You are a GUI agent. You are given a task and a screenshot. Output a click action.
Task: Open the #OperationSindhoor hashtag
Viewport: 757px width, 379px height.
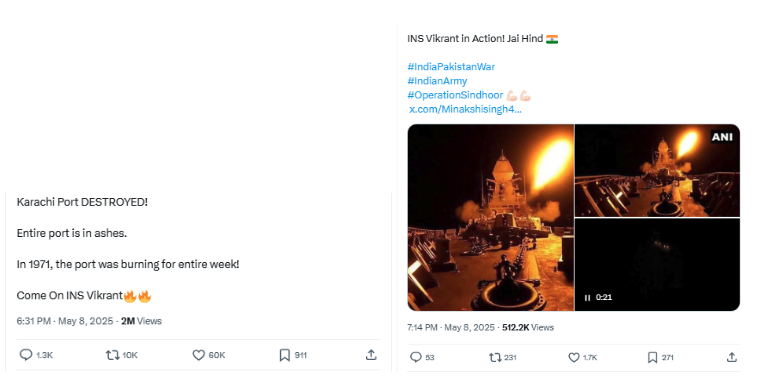tap(455, 95)
